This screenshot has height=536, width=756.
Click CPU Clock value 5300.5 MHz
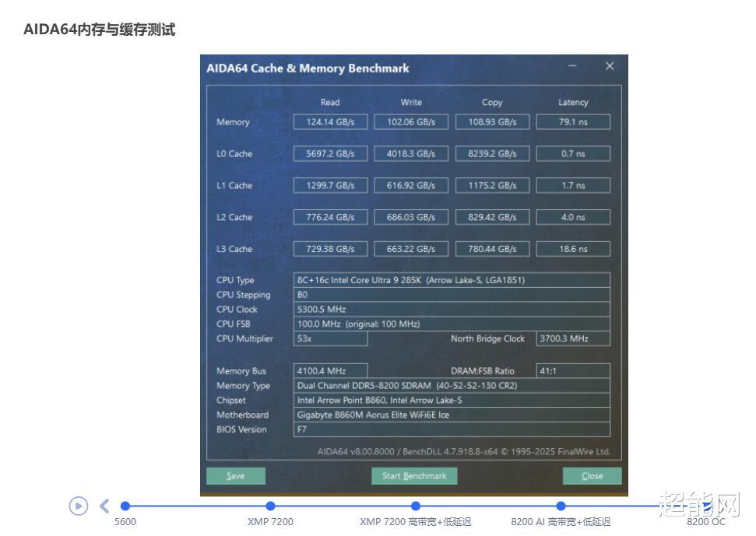click(452, 309)
